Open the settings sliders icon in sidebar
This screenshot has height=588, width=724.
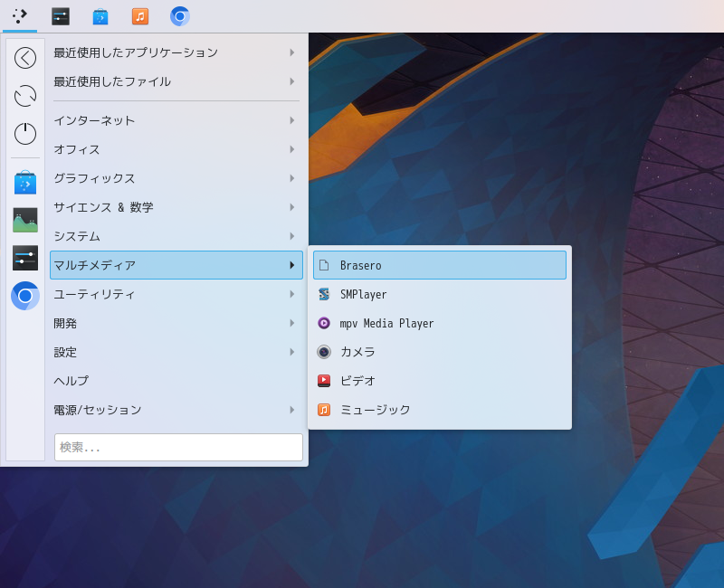click(x=25, y=258)
